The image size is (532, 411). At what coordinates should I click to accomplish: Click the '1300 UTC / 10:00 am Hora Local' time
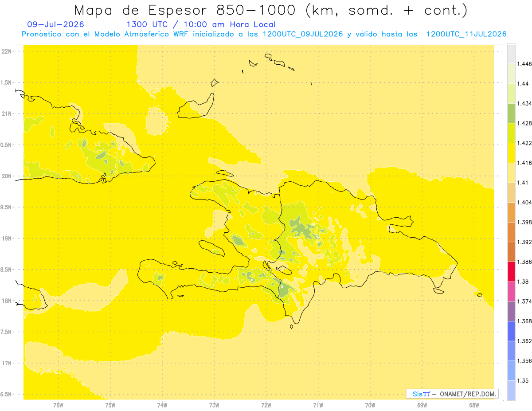(201, 25)
